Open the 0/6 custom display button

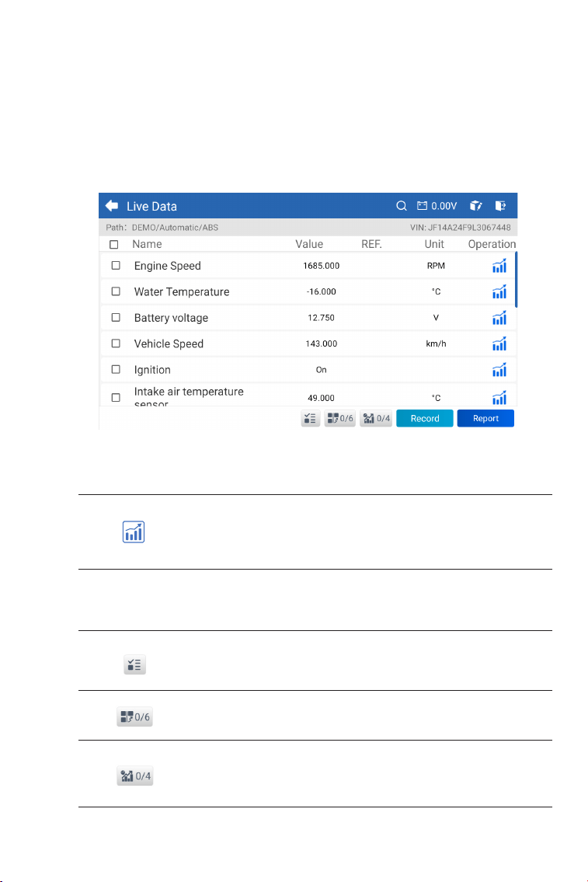(340, 419)
